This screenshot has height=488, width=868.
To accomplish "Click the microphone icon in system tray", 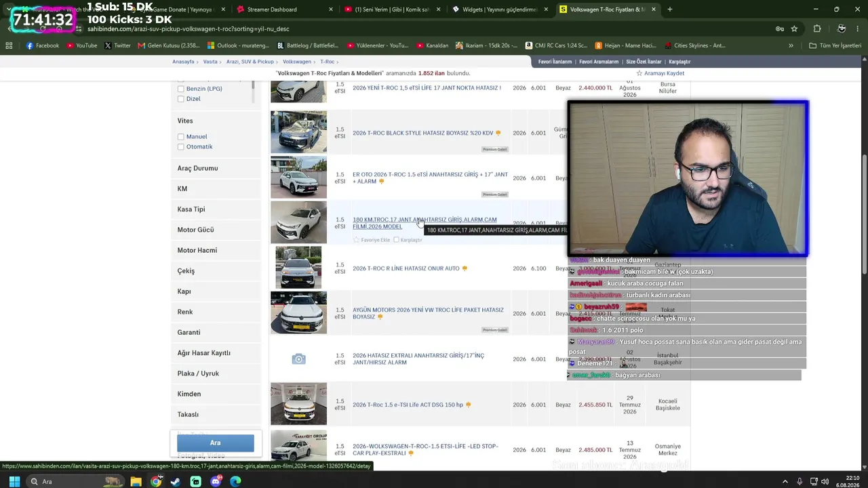I will pyautogui.click(x=800, y=481).
